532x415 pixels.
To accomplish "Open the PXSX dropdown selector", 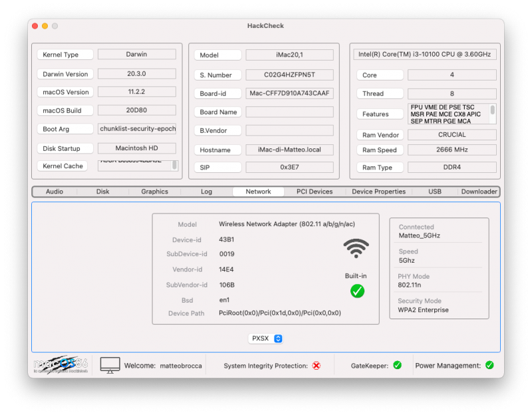I will point(266,339).
